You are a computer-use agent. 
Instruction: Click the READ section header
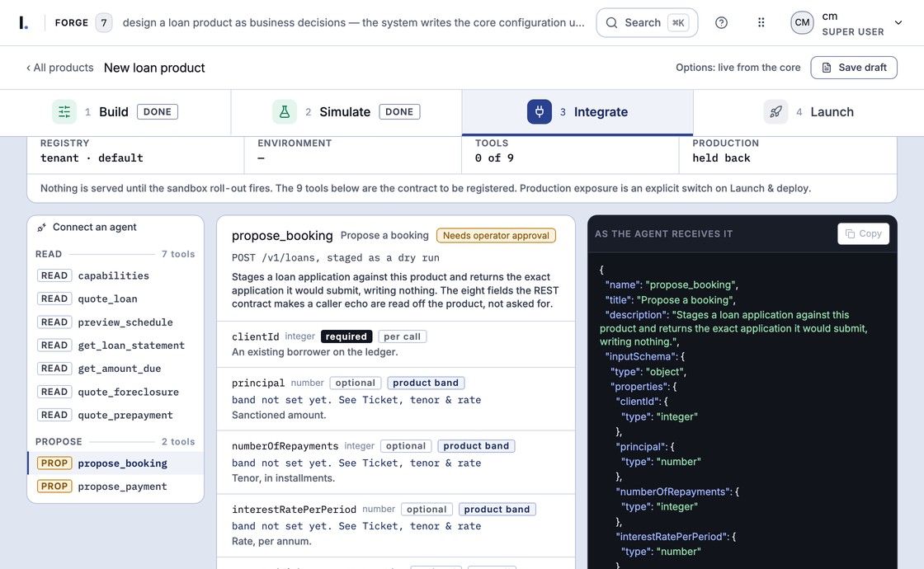coord(49,254)
